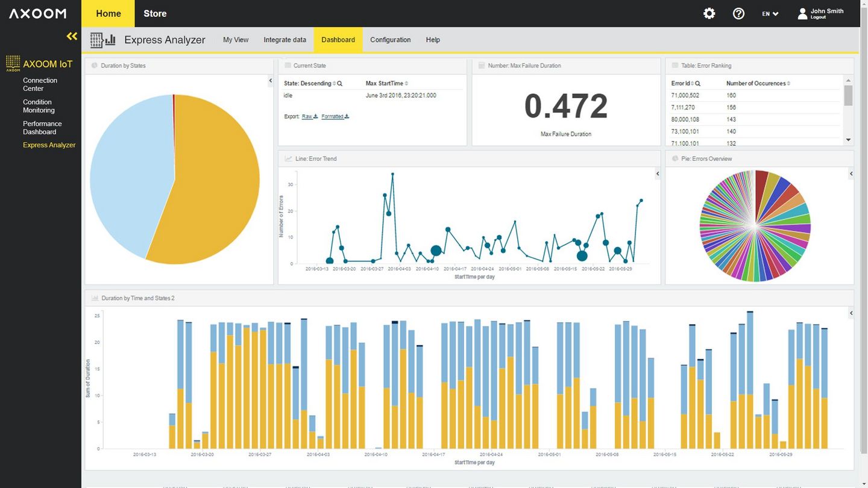
Task: Click the Error Ranking table scrollbar down arrow
Action: coord(848,140)
